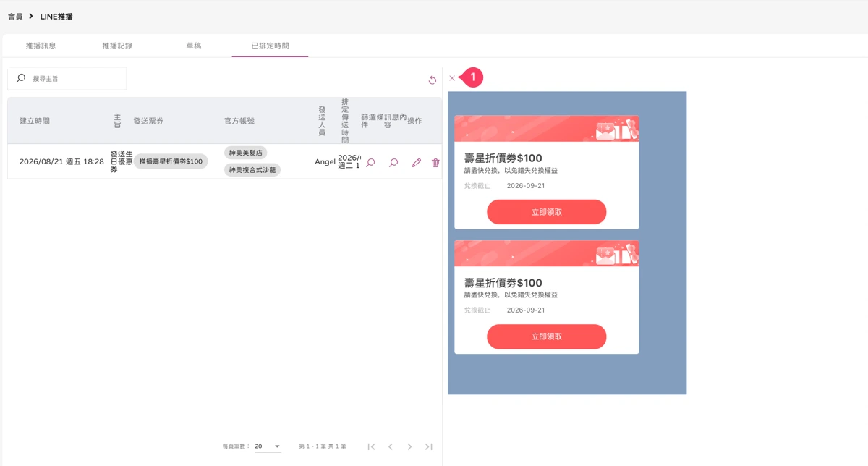Image resolution: width=868 pixels, height=466 pixels.
Task: Click the 官方帳號 column header
Action: 239,121
